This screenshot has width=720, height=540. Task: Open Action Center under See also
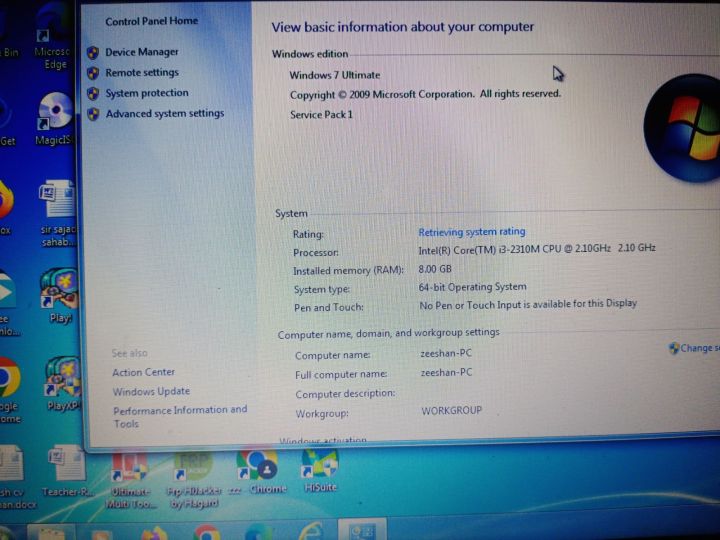pyautogui.click(x=143, y=372)
